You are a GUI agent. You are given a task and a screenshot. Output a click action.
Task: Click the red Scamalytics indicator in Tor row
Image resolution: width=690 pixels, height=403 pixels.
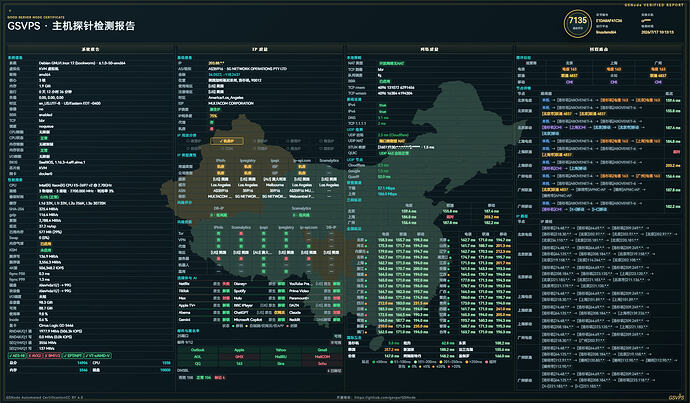(x=241, y=234)
